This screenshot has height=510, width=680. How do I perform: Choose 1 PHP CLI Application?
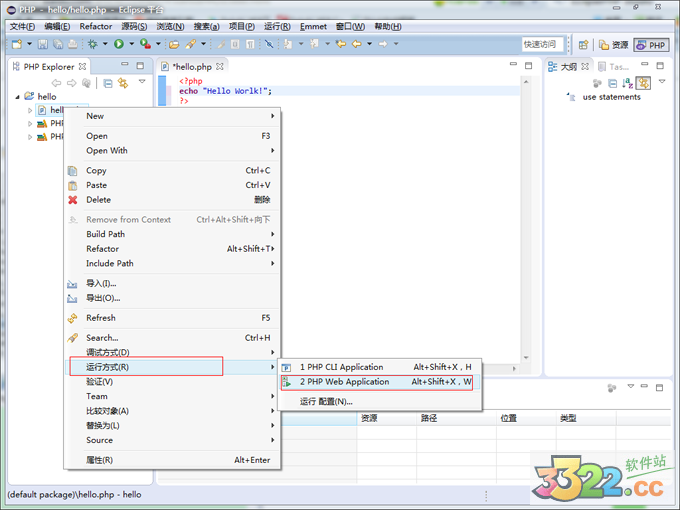coord(341,367)
